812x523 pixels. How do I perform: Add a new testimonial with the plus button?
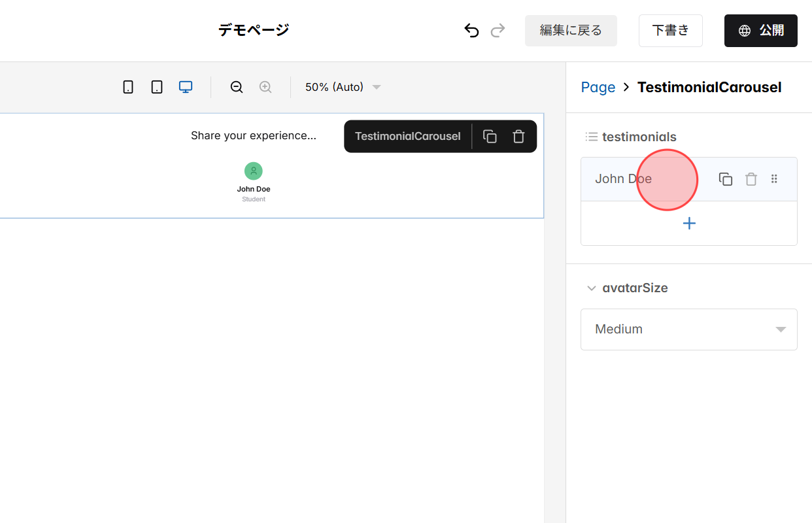(x=688, y=223)
